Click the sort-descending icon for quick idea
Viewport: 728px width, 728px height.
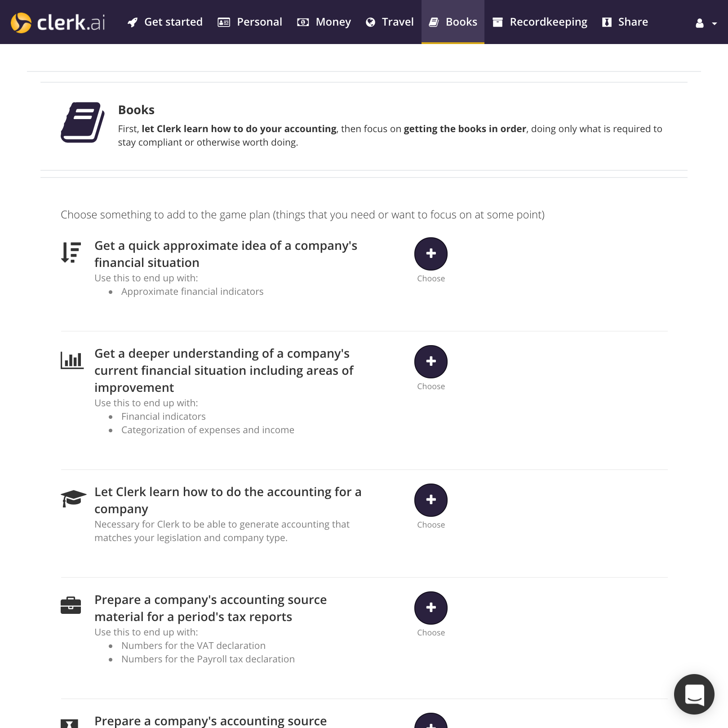coord(71,253)
